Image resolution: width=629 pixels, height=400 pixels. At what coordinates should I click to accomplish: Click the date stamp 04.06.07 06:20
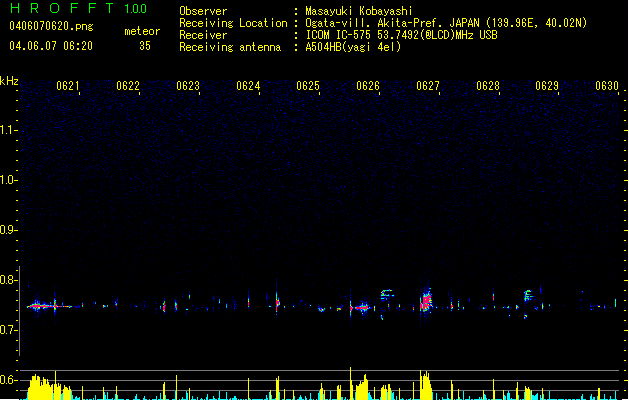pos(51,46)
